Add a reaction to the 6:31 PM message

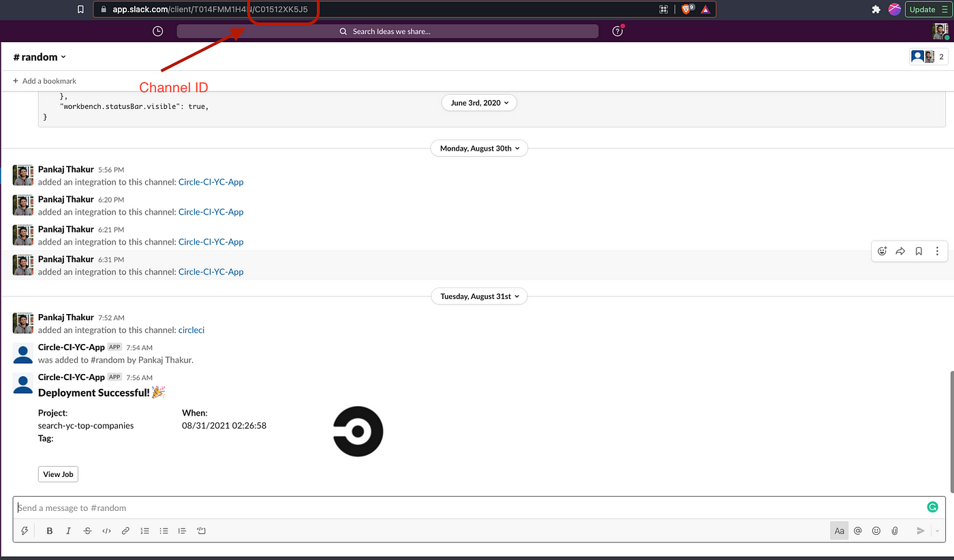pyautogui.click(x=882, y=251)
